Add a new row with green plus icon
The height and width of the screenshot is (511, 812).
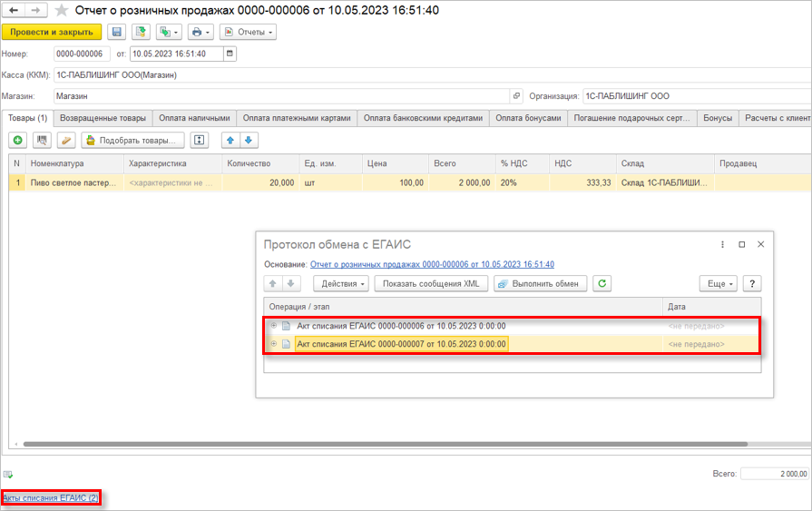tap(17, 140)
